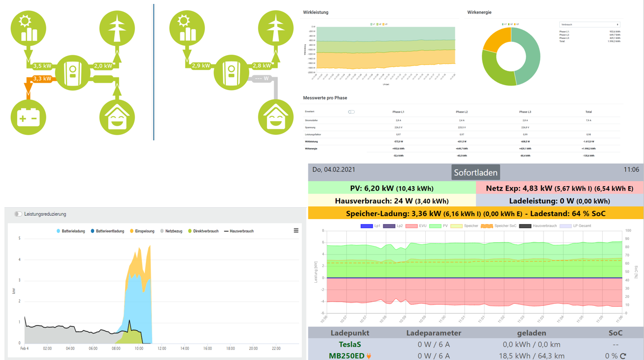This screenshot has width=644, height=360.
Task: Toggle Speicher SoC series in the legend
Action: tap(498, 226)
